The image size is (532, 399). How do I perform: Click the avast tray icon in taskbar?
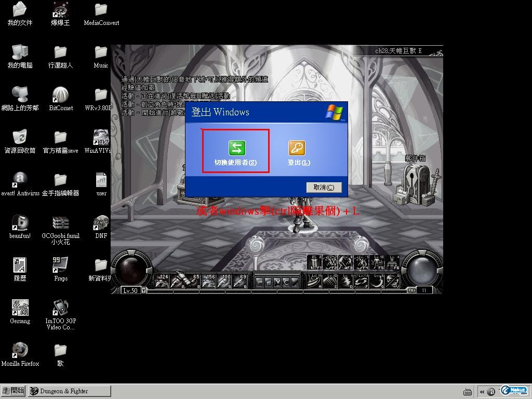491,392
